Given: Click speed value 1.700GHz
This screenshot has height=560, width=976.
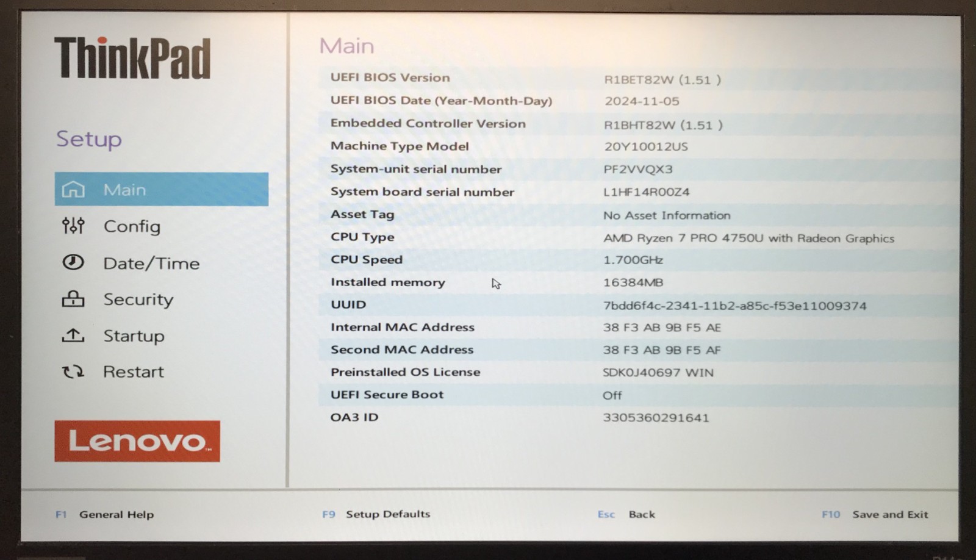Looking at the screenshot, I should 633,260.
